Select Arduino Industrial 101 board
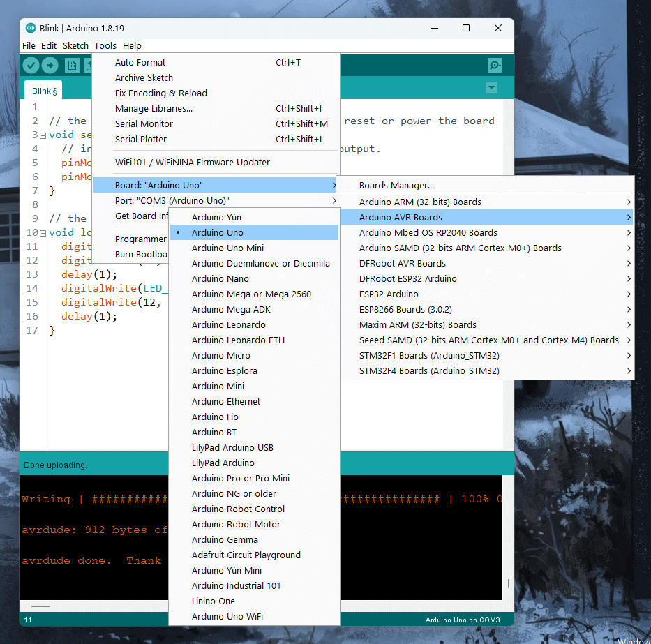Image resolution: width=651 pixels, height=644 pixels. (x=254, y=586)
